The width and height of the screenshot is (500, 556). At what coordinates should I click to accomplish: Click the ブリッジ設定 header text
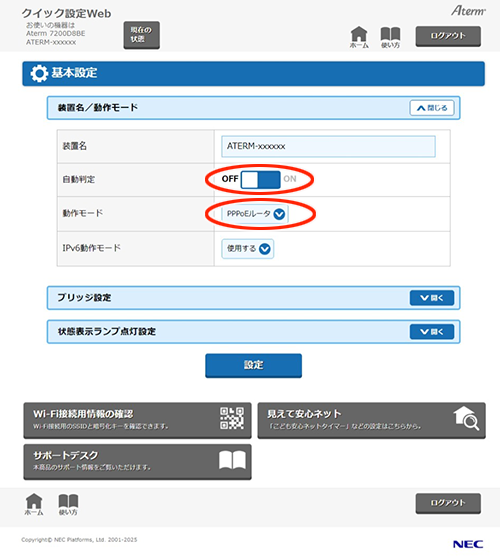click(84, 298)
